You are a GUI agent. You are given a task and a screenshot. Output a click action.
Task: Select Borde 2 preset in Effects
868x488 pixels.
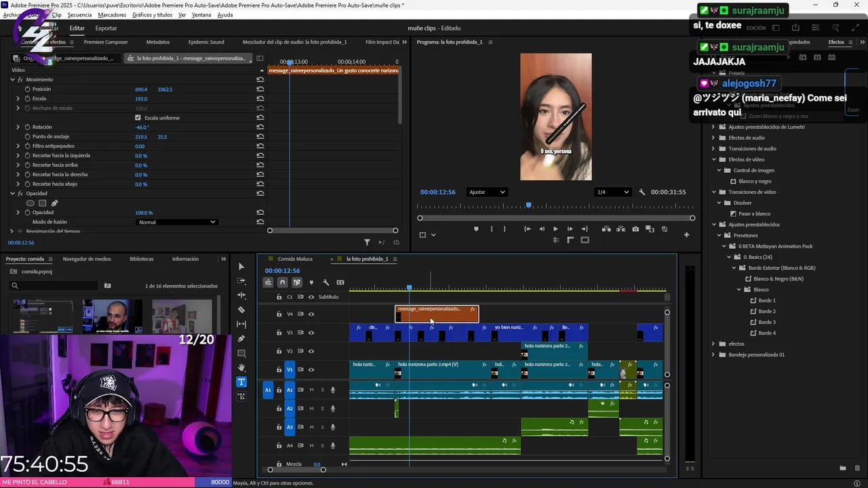pos(767,311)
